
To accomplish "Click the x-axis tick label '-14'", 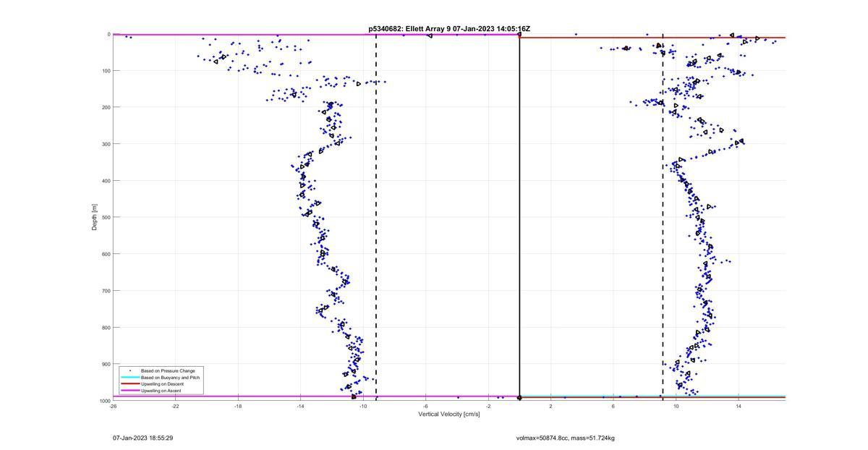I will [300, 407].
